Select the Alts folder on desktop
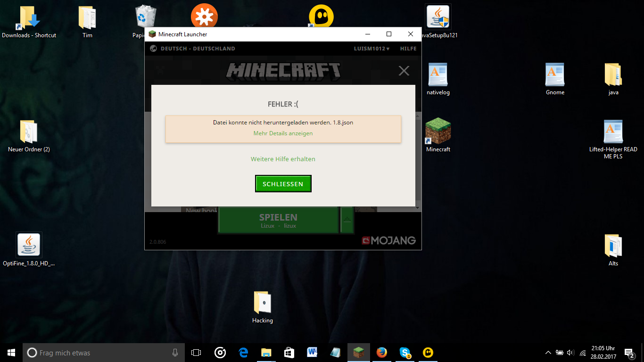The height and width of the screenshot is (362, 644). [x=613, y=250]
